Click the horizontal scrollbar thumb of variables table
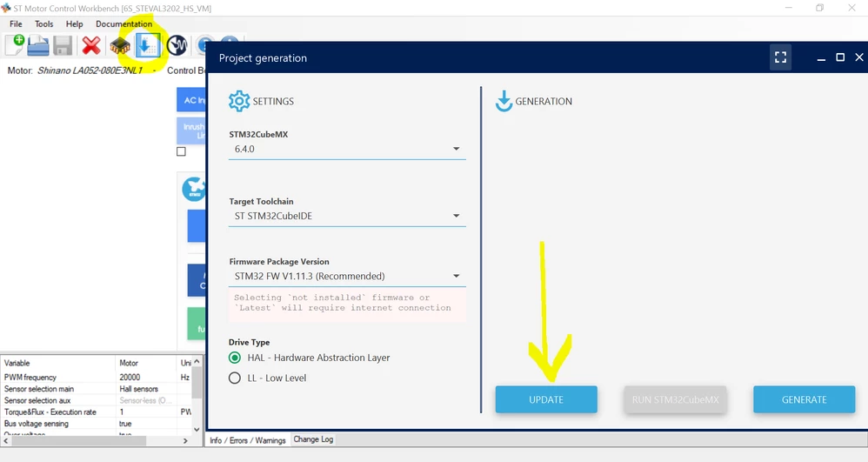Viewport: 868px width, 462px height. 78,441
